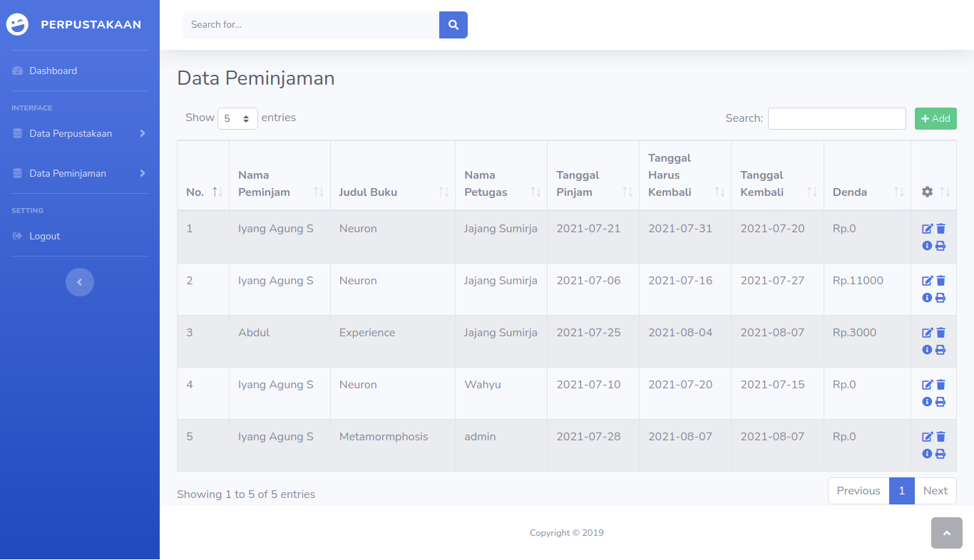Edit row 4 handled by Wahyu
The height and width of the screenshot is (560, 974).
tap(927, 385)
